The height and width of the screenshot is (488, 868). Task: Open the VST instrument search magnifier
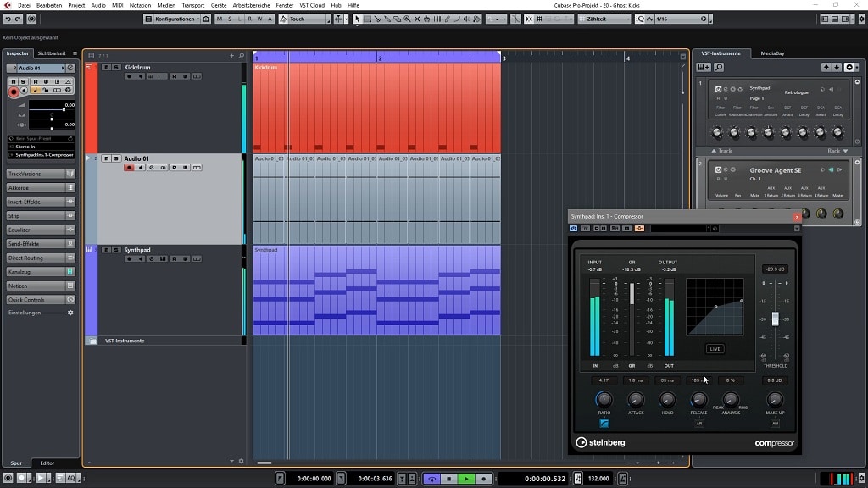click(x=719, y=68)
